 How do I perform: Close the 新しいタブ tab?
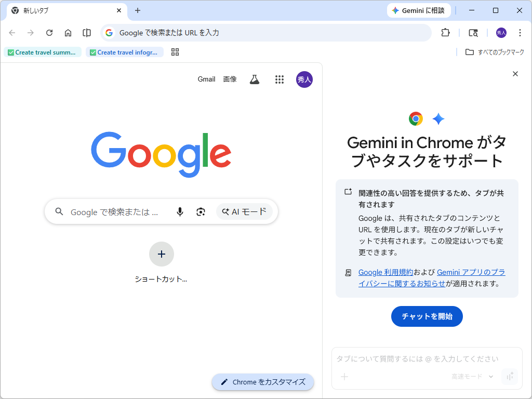point(119,10)
